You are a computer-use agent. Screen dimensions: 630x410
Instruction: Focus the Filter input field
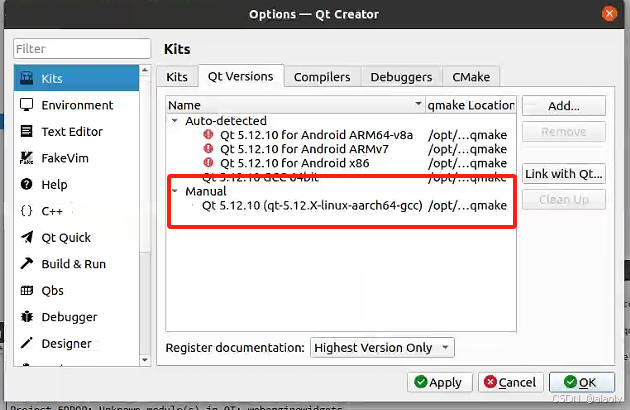pyautogui.click(x=82, y=49)
